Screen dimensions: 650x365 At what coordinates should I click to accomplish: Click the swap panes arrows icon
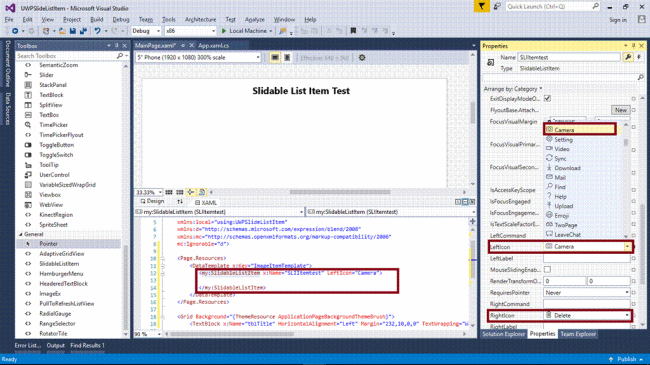click(180, 202)
